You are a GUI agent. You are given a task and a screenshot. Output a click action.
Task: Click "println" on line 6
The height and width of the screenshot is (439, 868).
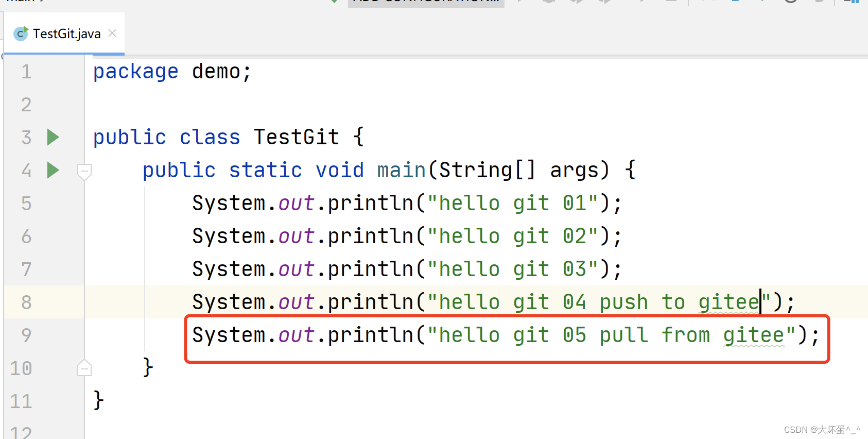point(371,237)
